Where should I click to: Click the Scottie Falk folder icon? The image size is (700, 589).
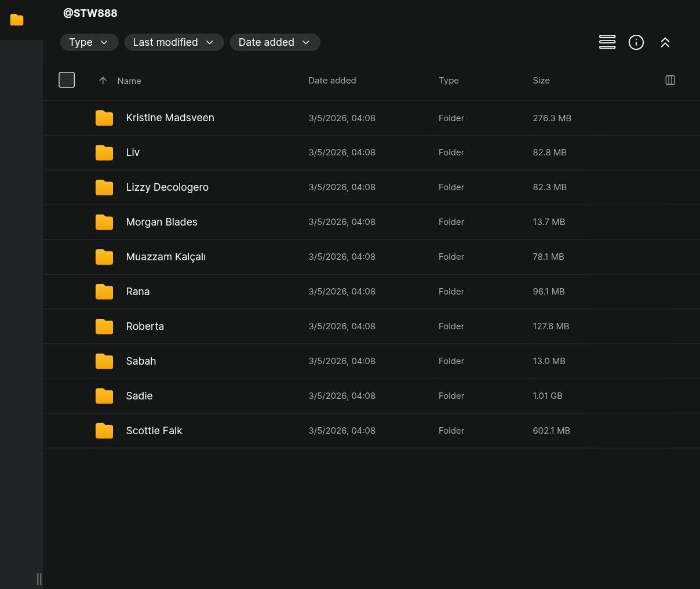click(104, 431)
